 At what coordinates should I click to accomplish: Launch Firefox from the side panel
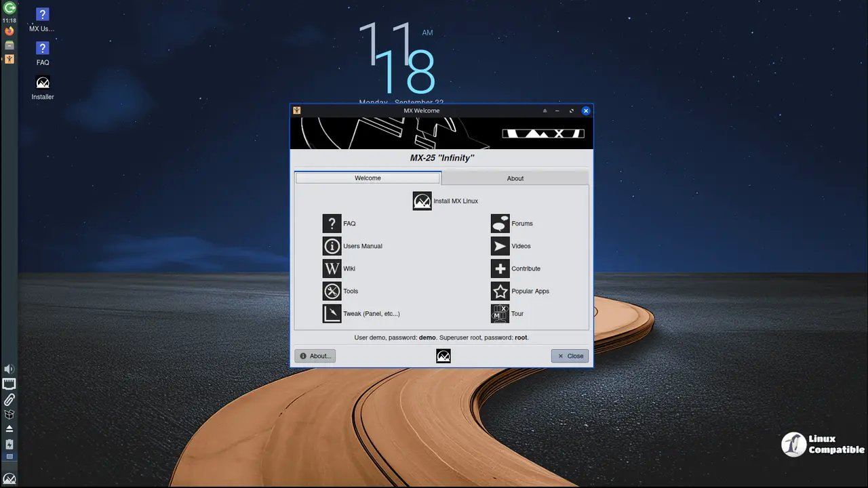(x=9, y=31)
